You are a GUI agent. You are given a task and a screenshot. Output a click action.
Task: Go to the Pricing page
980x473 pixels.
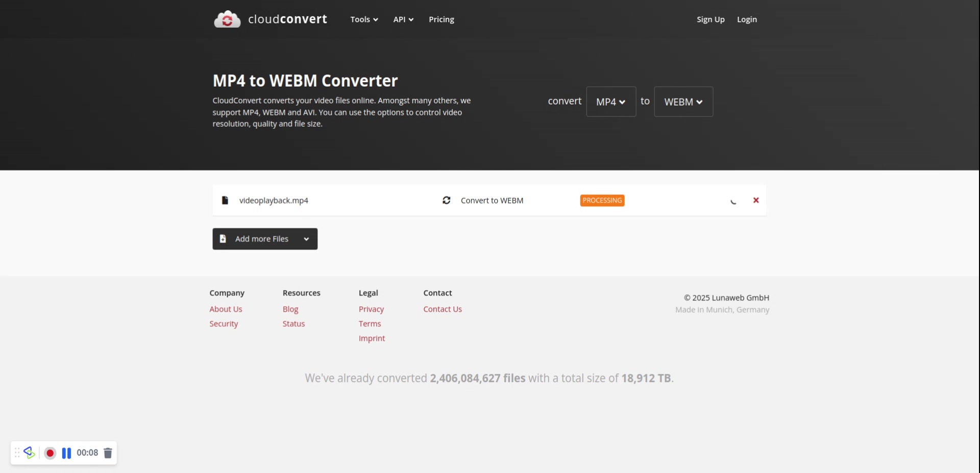coord(441,19)
